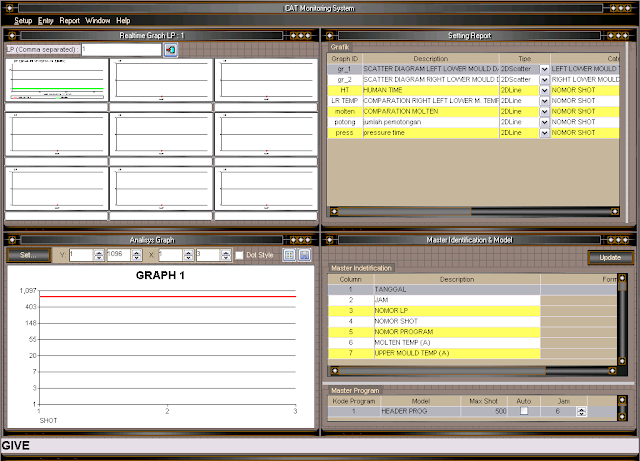640x461 pixels.
Task: Click the X maximum value stepper
Action: 226,255
